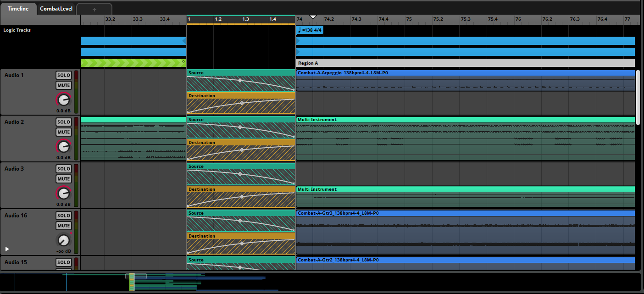Select Audio 2 Destination fade region

241,150
